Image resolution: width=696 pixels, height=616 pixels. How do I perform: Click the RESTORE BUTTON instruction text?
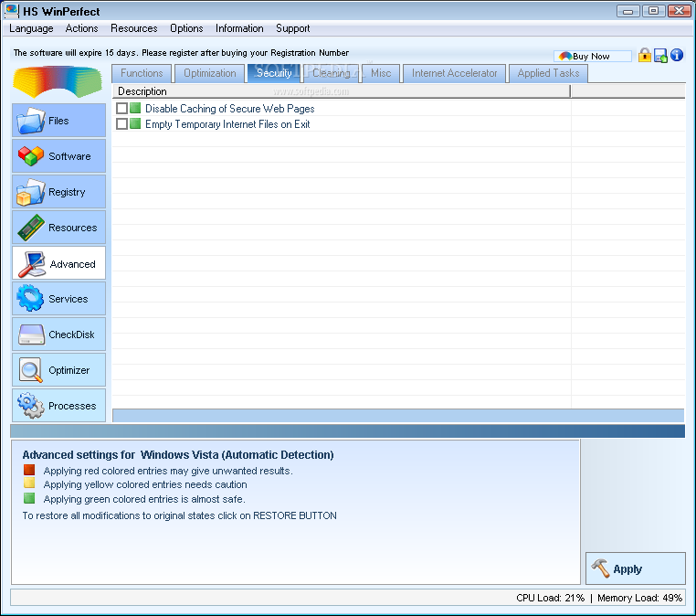click(x=179, y=515)
